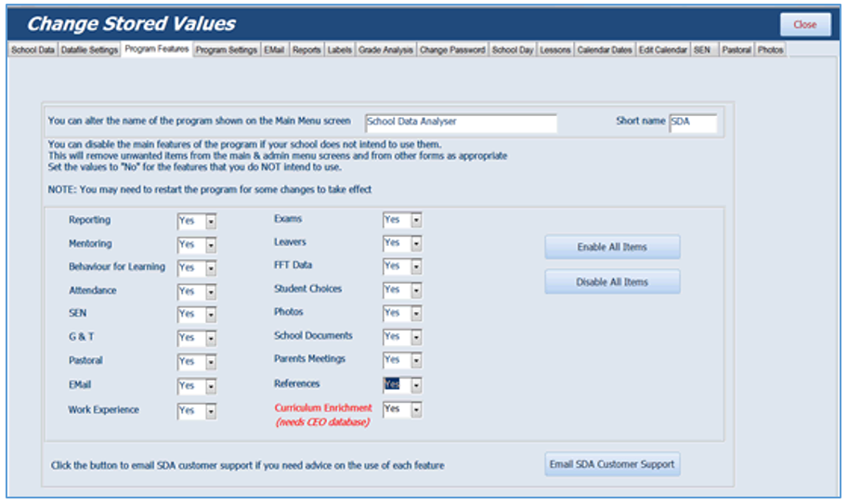Viewport: 847px width, 504px height.
Task: Select the Change Password tab
Action: pos(452,49)
